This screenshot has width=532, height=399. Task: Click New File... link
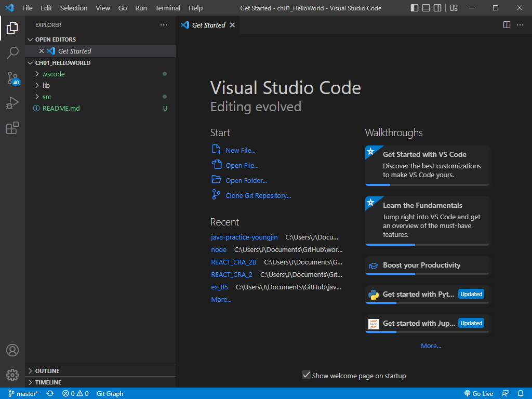point(240,150)
